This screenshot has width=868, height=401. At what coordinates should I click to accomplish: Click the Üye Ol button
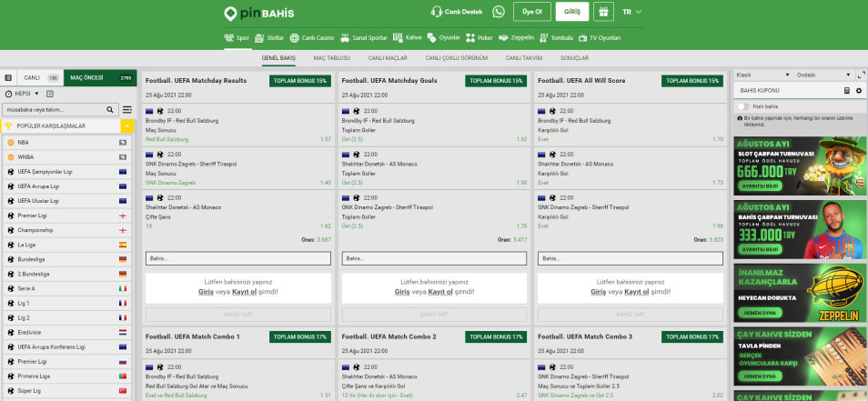pos(532,12)
